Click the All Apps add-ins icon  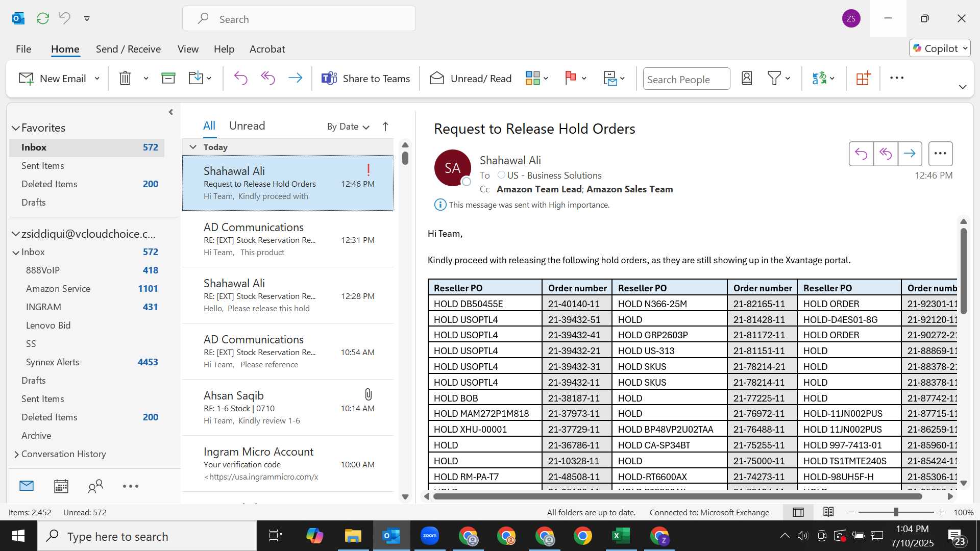(864, 78)
